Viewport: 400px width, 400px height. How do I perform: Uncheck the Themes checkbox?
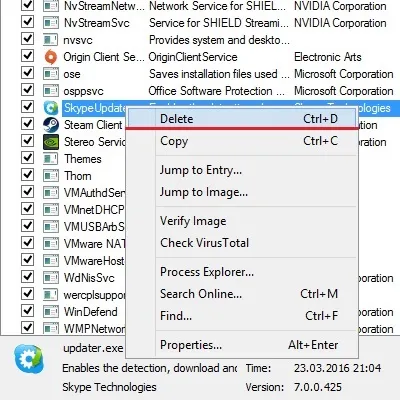pos(27,158)
